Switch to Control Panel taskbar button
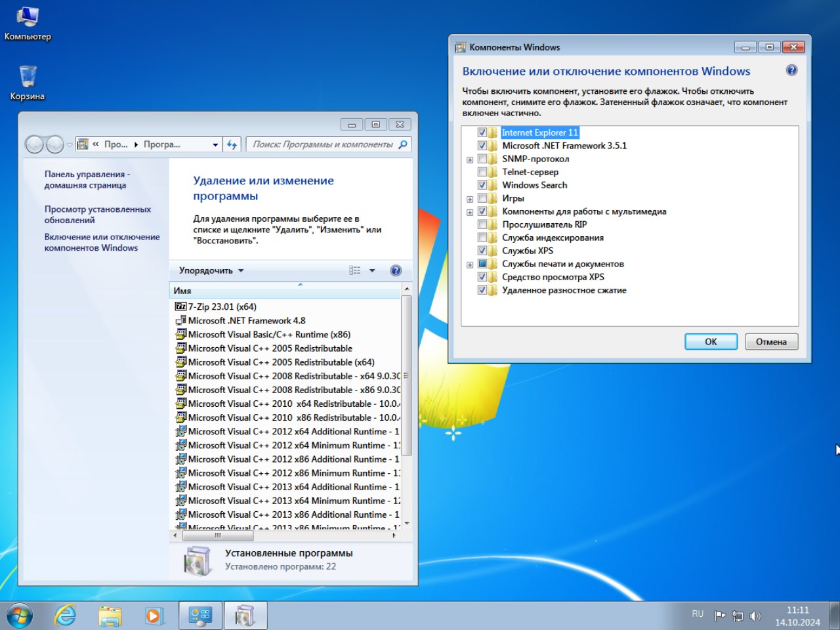The width and height of the screenshot is (840, 630). (200, 616)
